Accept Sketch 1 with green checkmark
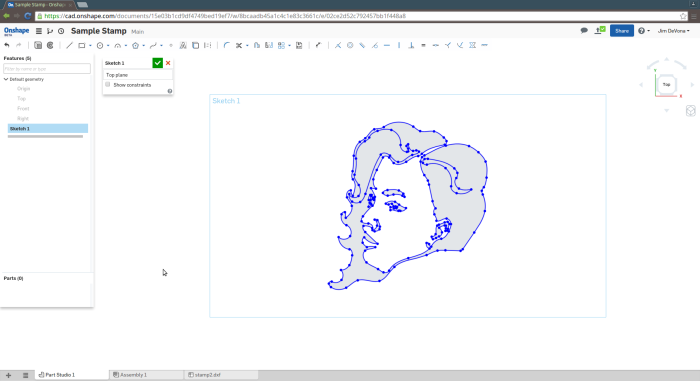The width and height of the screenshot is (700, 381). [x=158, y=63]
